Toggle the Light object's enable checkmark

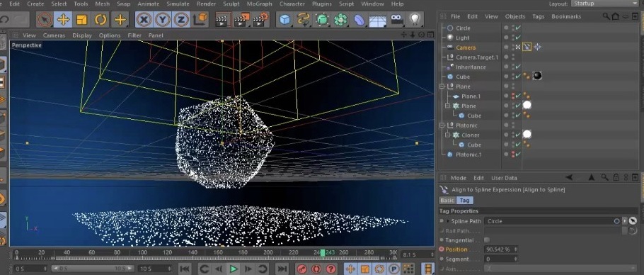518,38
